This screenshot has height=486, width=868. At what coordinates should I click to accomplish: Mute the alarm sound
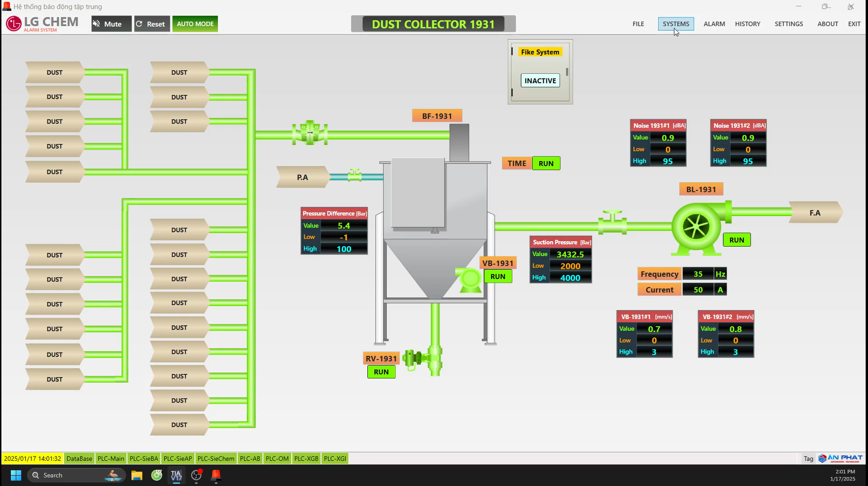(111, 24)
